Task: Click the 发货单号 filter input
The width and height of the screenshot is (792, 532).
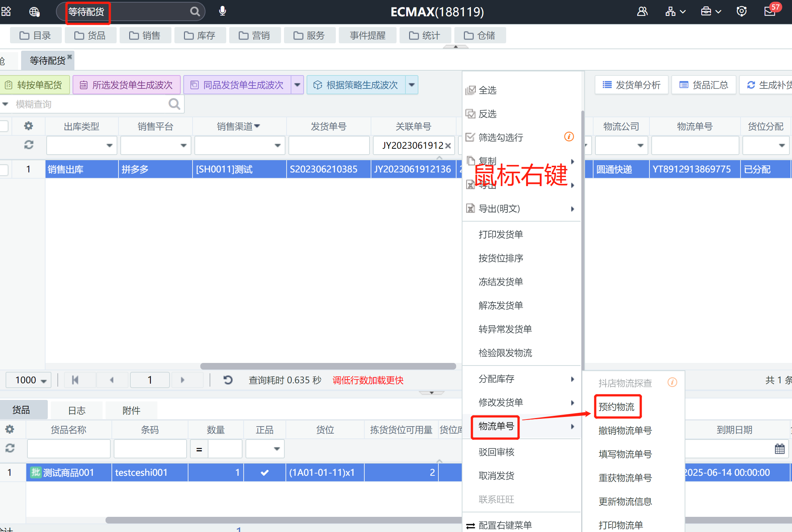Action: click(x=329, y=145)
